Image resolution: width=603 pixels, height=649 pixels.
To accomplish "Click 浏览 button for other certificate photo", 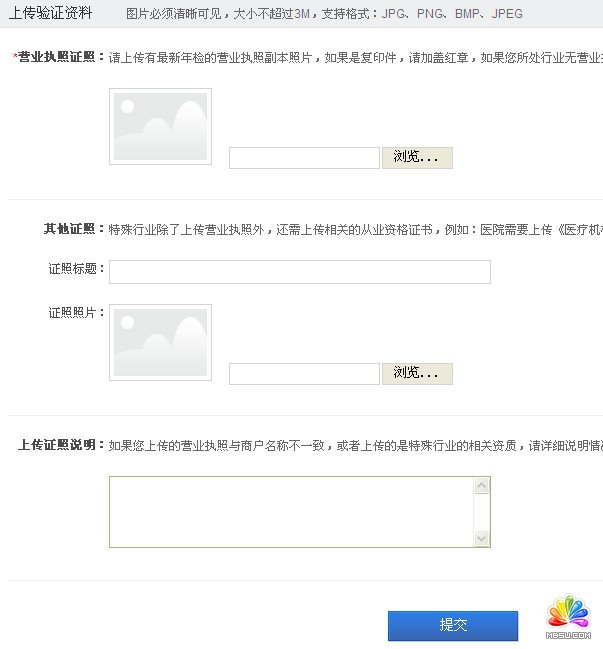I will point(417,374).
